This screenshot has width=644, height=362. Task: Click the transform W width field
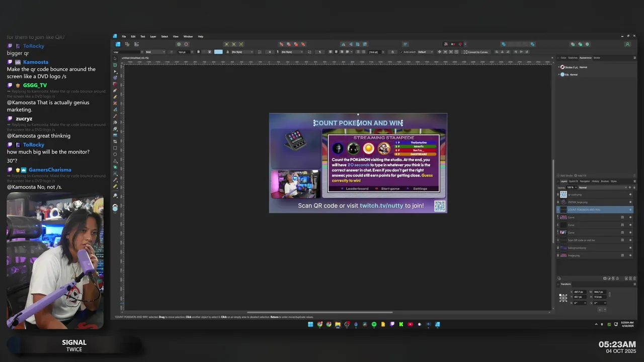coord(599,292)
